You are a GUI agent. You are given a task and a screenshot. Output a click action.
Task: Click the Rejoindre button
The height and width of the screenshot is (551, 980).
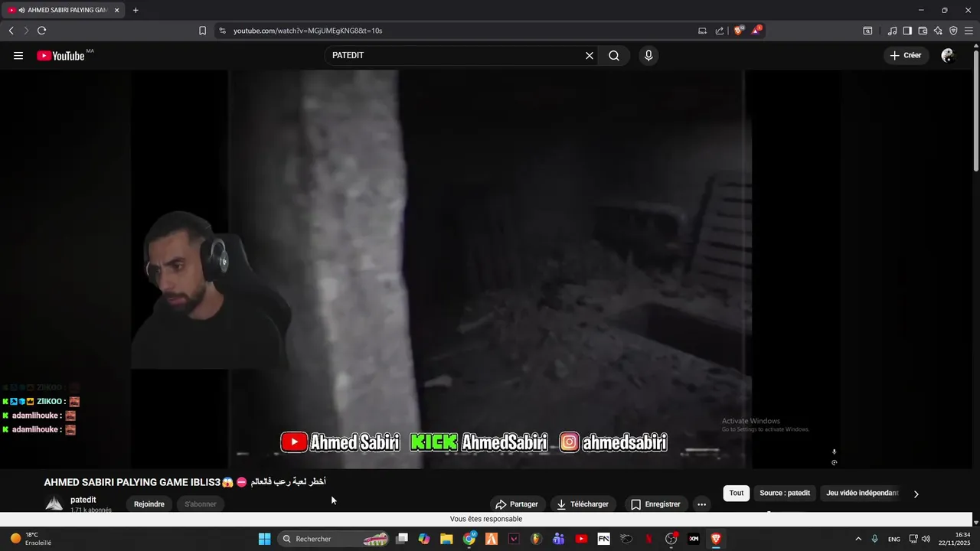tap(149, 504)
